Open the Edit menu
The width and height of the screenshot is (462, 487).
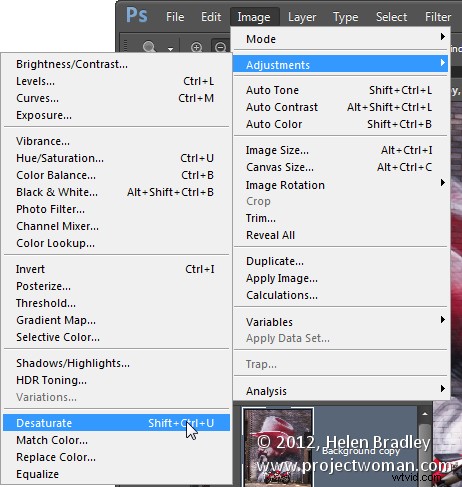(211, 17)
